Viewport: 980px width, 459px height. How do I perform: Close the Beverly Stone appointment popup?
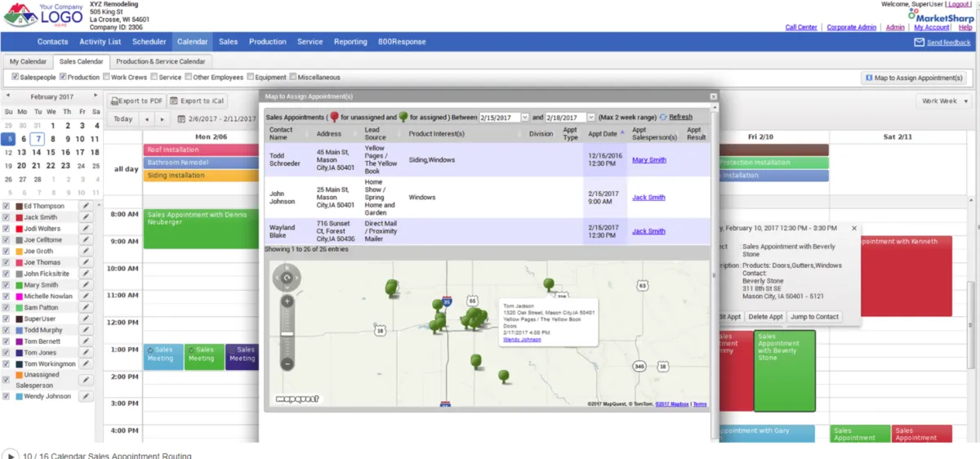point(854,229)
